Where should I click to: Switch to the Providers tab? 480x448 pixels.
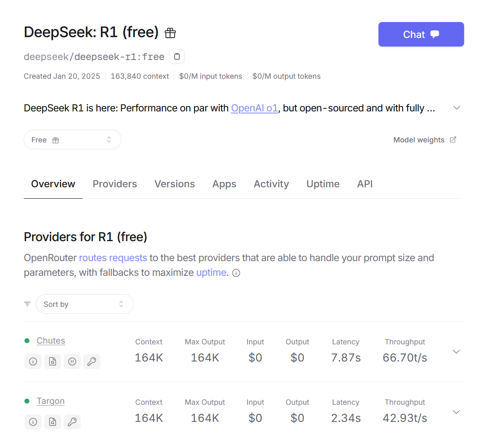(x=115, y=184)
